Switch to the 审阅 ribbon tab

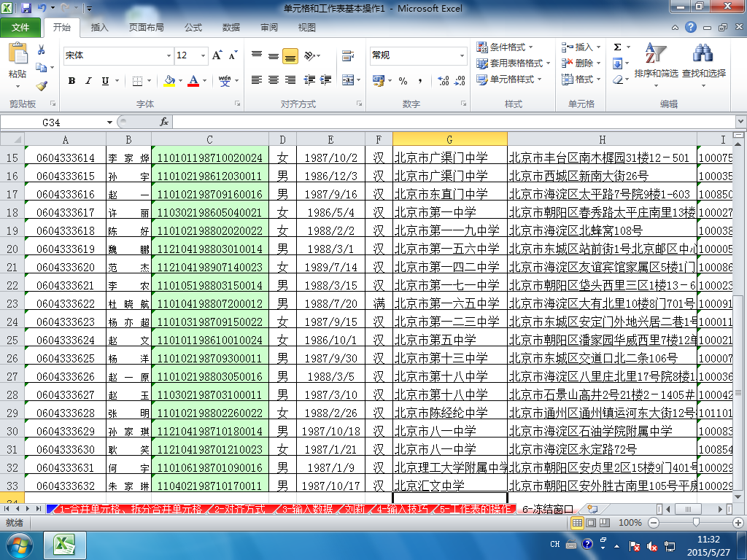pyautogui.click(x=269, y=28)
